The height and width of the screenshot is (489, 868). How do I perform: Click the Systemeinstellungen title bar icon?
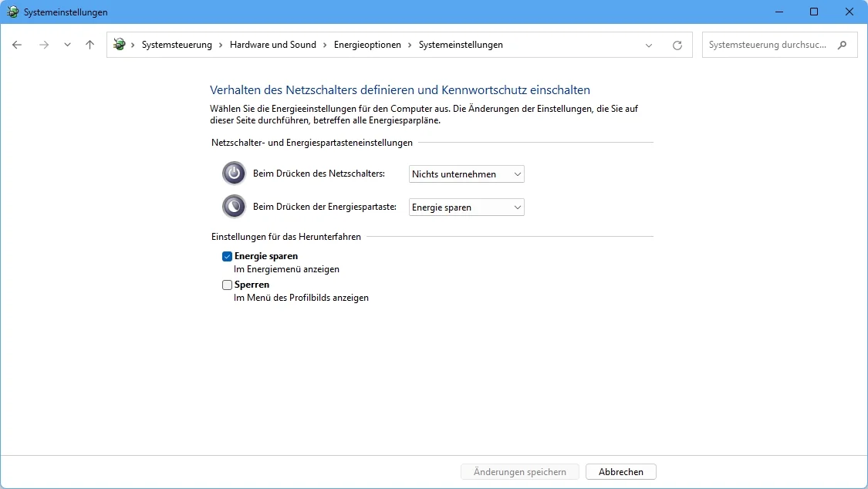coord(12,12)
